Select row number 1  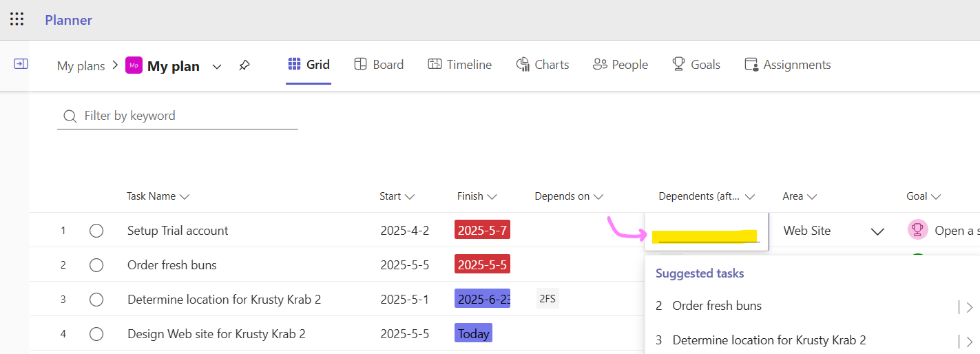(x=63, y=231)
